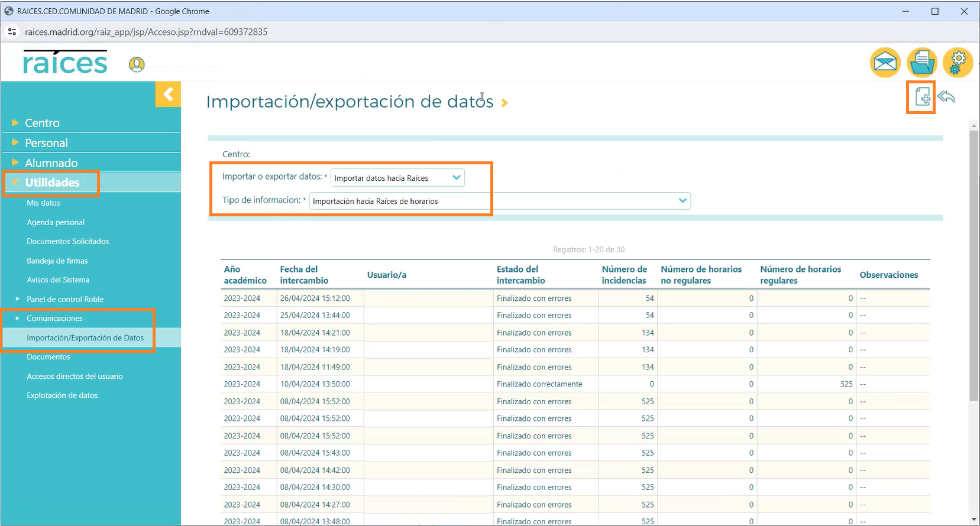This screenshot has height=526, width=980.
Task: Open Bandeja de firmas menu item
Action: tap(57, 261)
